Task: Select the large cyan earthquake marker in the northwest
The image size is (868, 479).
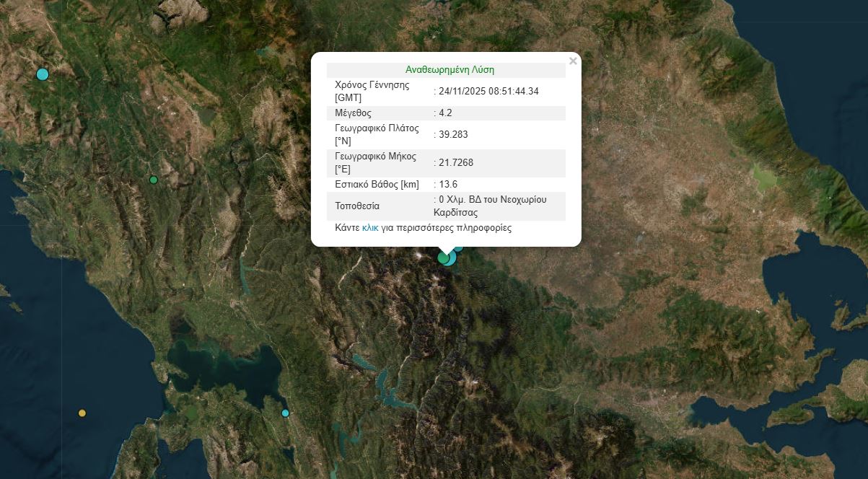Action: [x=43, y=74]
